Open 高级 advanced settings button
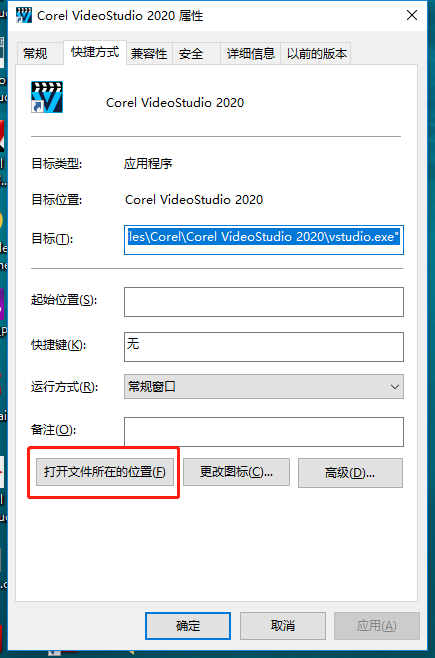 click(x=350, y=473)
